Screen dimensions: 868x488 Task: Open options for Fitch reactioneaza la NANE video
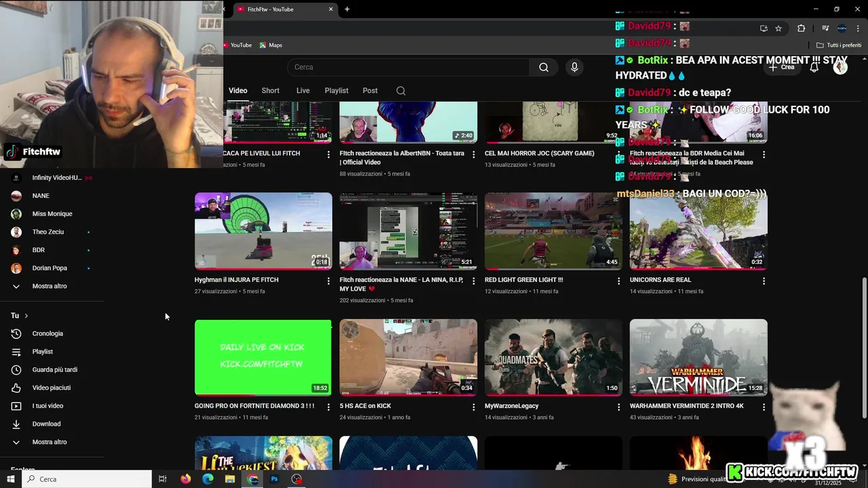473,281
